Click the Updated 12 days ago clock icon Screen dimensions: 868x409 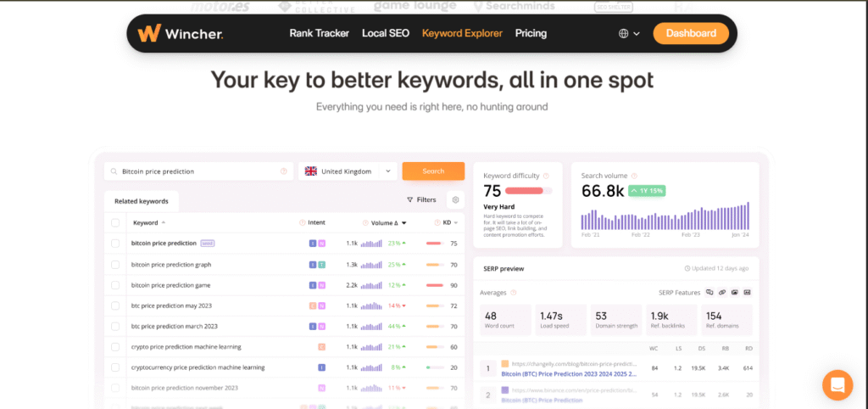pyautogui.click(x=687, y=268)
